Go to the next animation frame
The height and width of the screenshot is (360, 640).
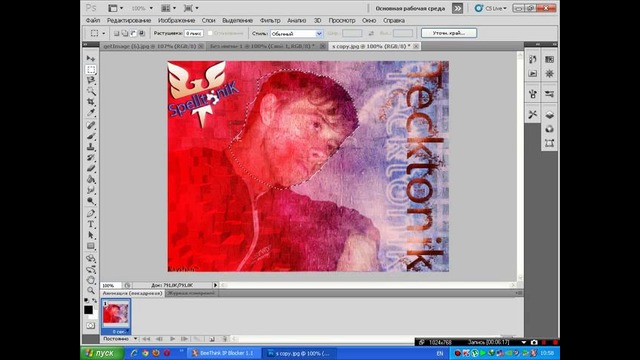coord(184,339)
